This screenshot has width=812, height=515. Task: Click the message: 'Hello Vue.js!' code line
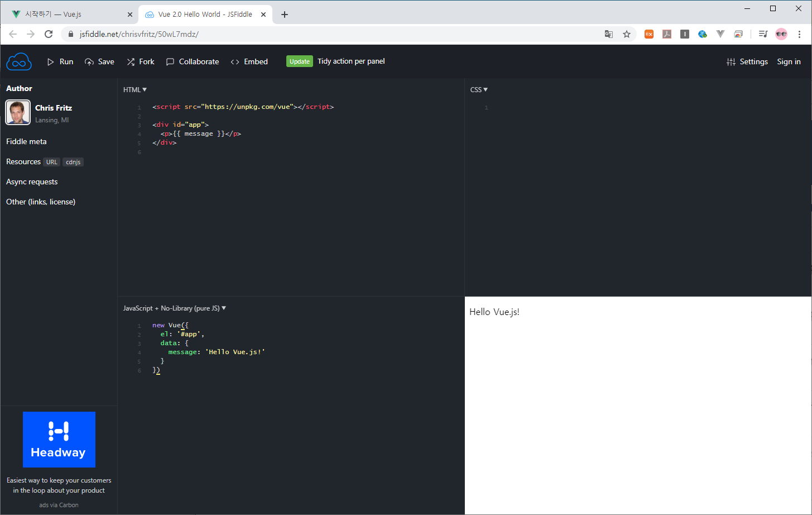[x=217, y=352]
